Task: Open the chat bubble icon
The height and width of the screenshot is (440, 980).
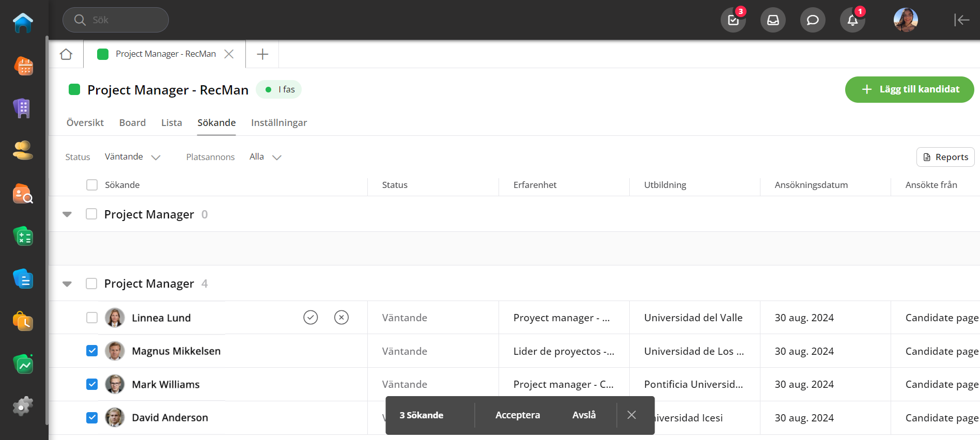Action: [813, 20]
